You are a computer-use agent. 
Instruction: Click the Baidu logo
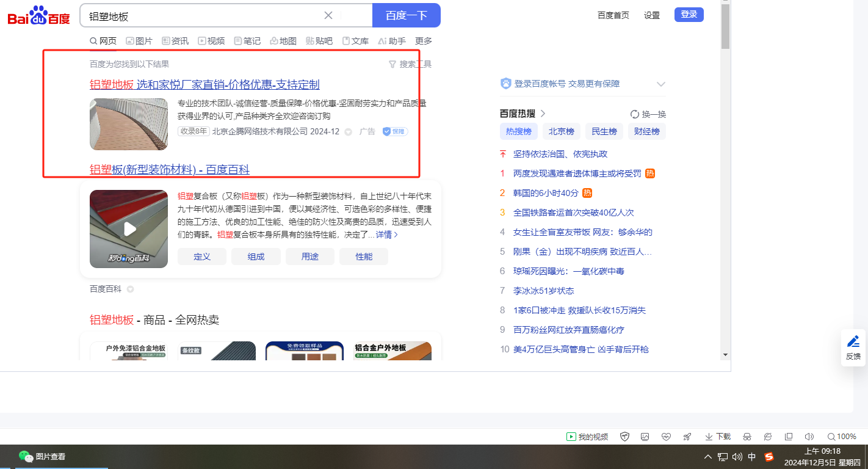[38, 16]
